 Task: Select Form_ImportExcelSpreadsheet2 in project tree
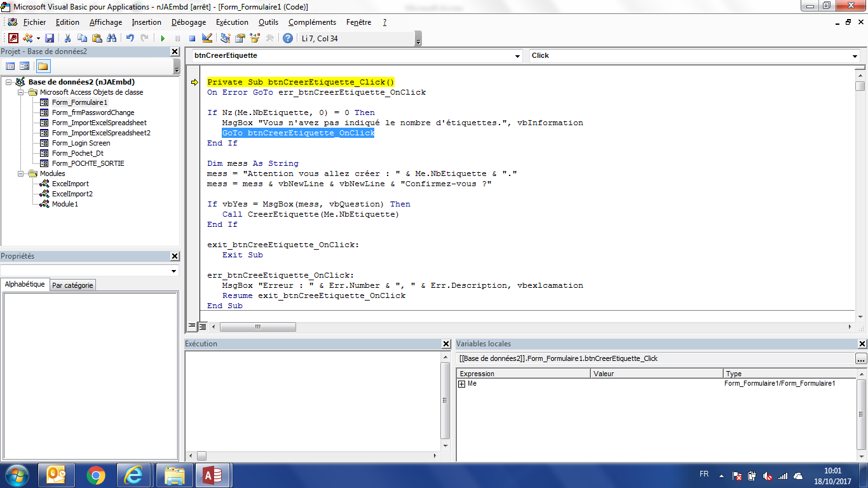click(x=101, y=133)
